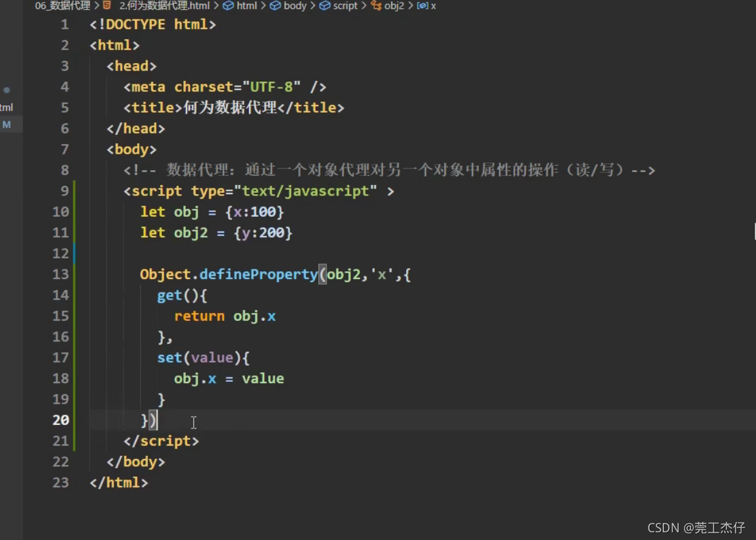The height and width of the screenshot is (540, 756).
Task: Click the opening <body> tag
Action: (x=132, y=149)
